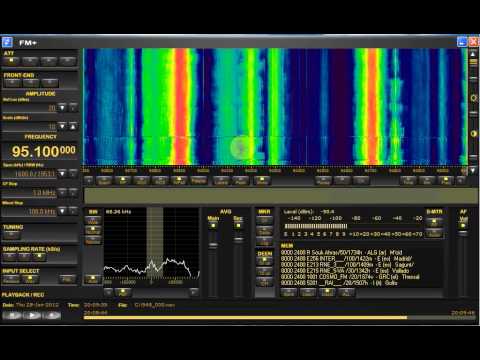This screenshot has height=360, width=480.
Task: Select the lit second INPUT SELECT button
Action: (x=30, y=279)
